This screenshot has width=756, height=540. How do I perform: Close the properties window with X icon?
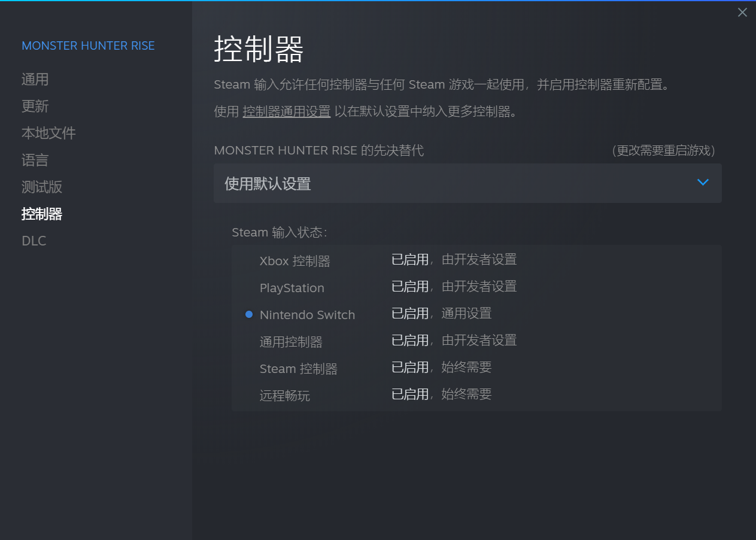point(742,13)
